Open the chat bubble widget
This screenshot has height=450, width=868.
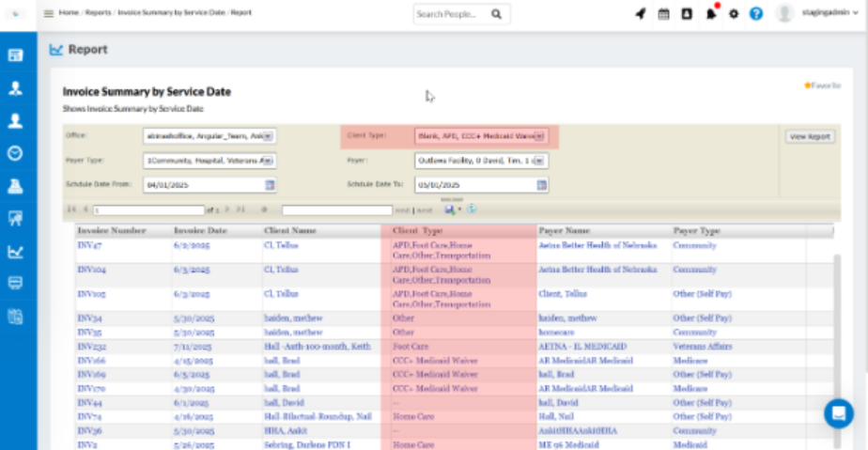838,413
